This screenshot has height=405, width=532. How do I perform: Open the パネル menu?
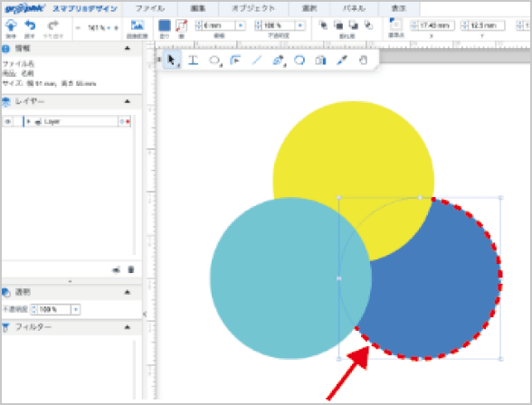tap(354, 8)
